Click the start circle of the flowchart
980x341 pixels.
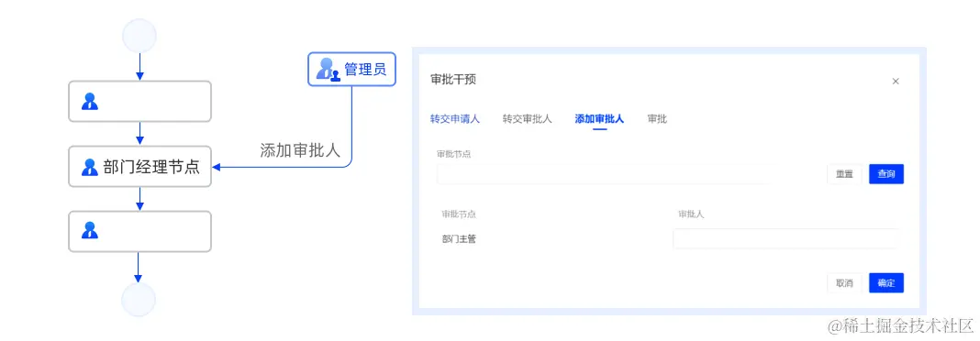point(139,36)
